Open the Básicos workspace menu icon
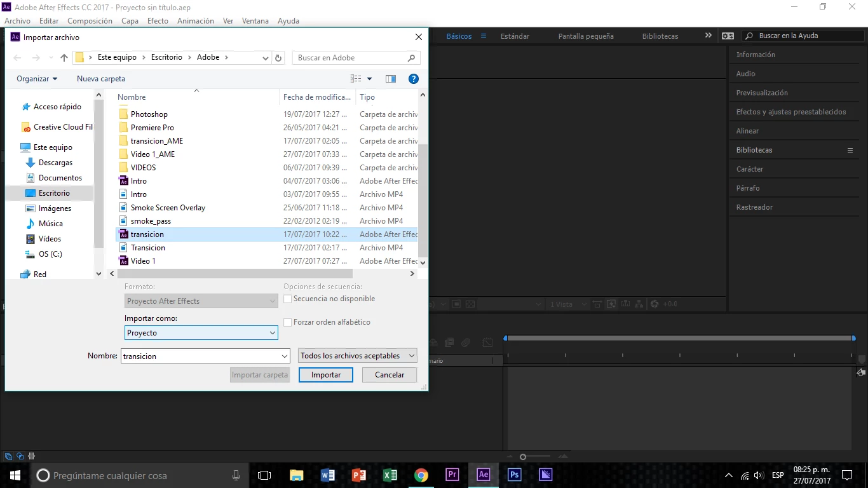Image resolution: width=868 pixels, height=488 pixels. click(x=484, y=36)
